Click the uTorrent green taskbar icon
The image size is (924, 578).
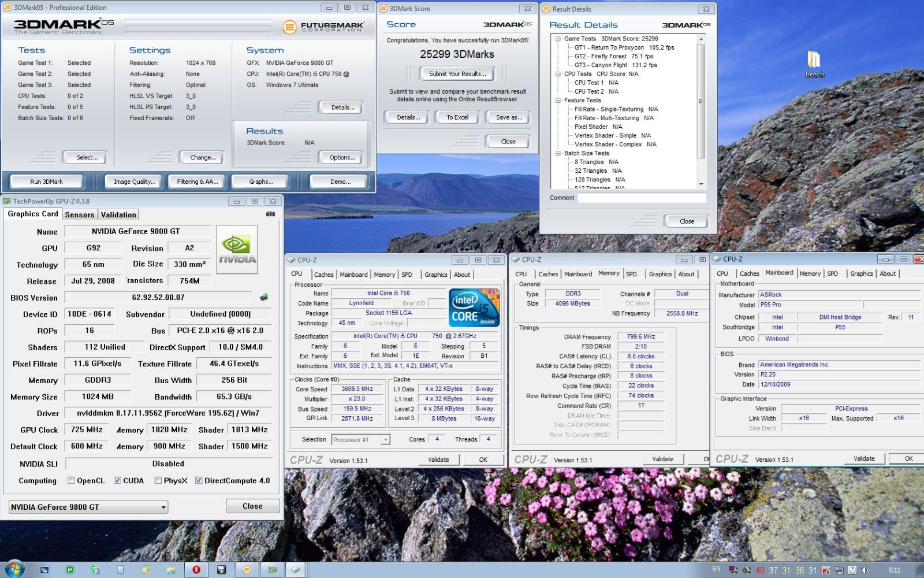tap(70, 569)
